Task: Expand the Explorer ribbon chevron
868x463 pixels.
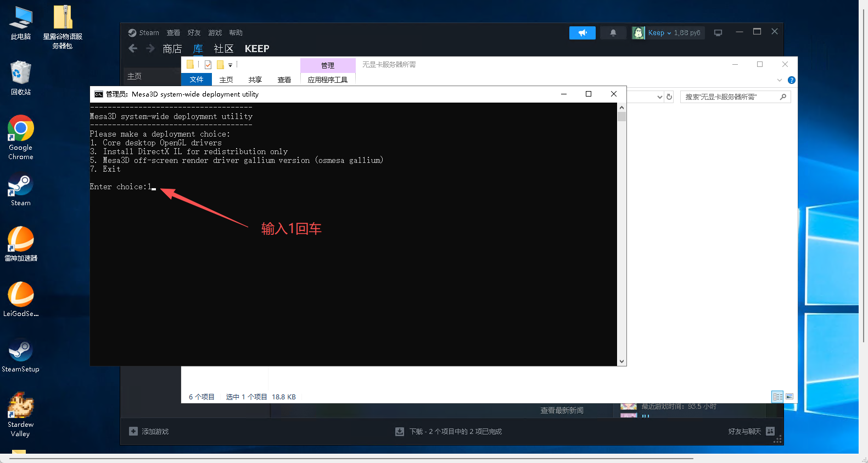Action: pyautogui.click(x=779, y=80)
